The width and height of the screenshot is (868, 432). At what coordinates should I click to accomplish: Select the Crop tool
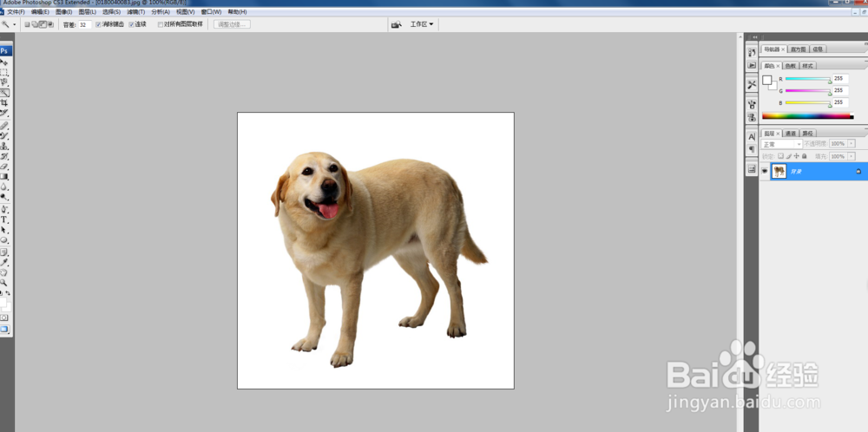[4, 102]
